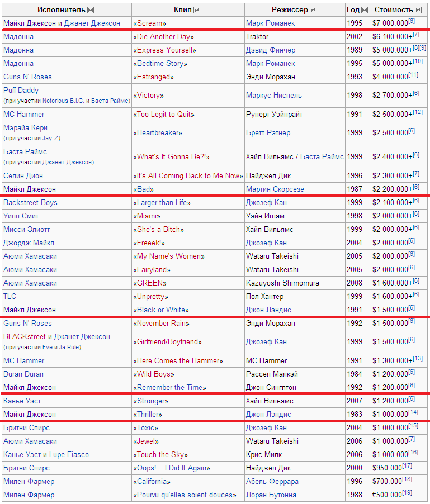Viewport: 430px width, 504px height.
Task: Open Мартин Скорсезе director link
Action: pyautogui.click(x=275, y=189)
